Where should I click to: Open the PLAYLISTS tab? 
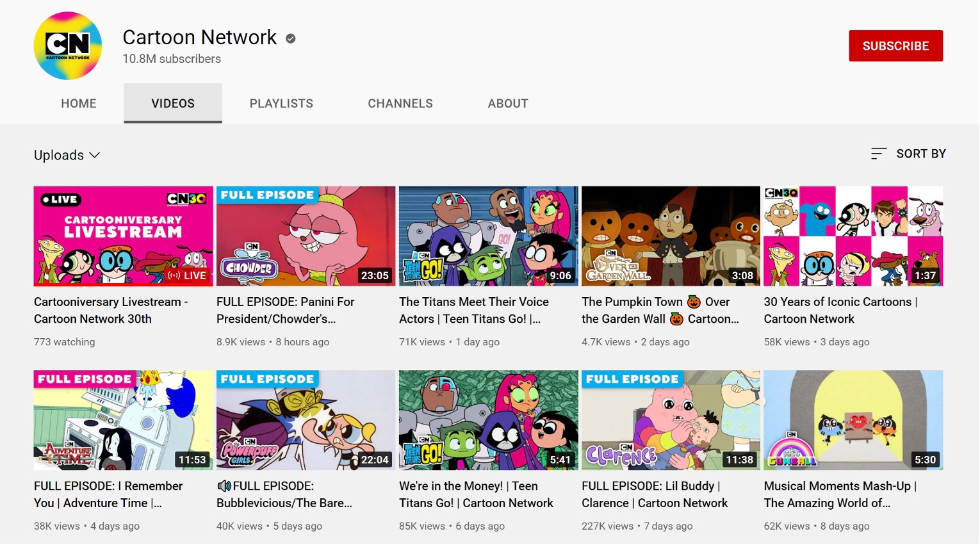point(281,103)
